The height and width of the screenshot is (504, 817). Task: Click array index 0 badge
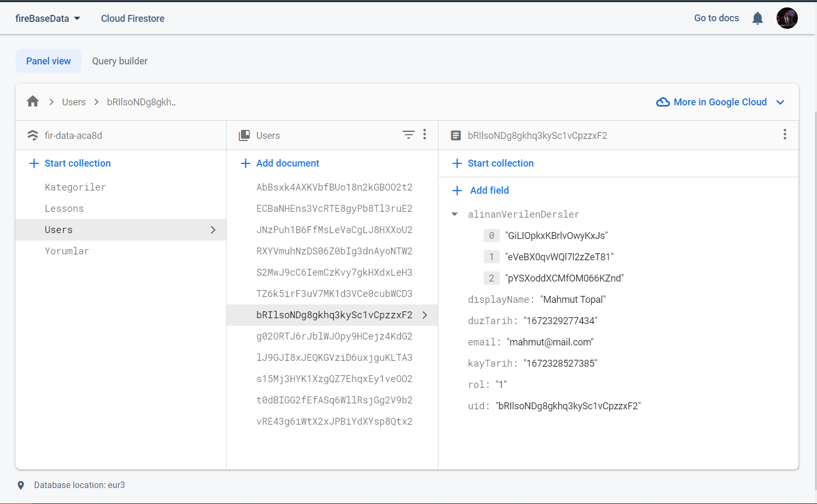click(x=491, y=236)
